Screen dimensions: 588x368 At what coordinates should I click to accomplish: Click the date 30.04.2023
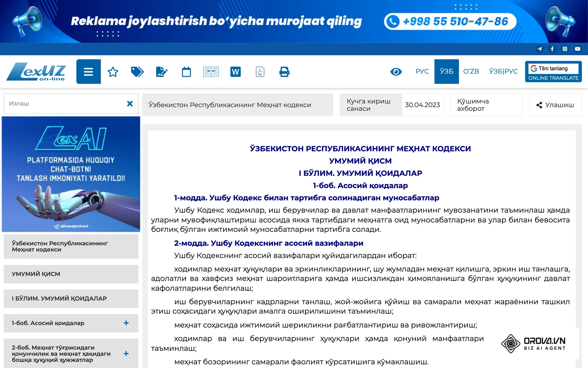(423, 105)
